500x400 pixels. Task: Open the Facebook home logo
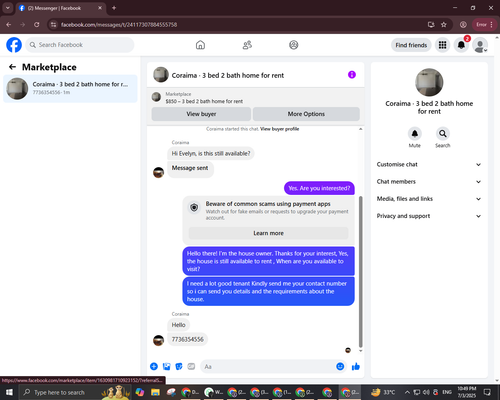point(14,45)
